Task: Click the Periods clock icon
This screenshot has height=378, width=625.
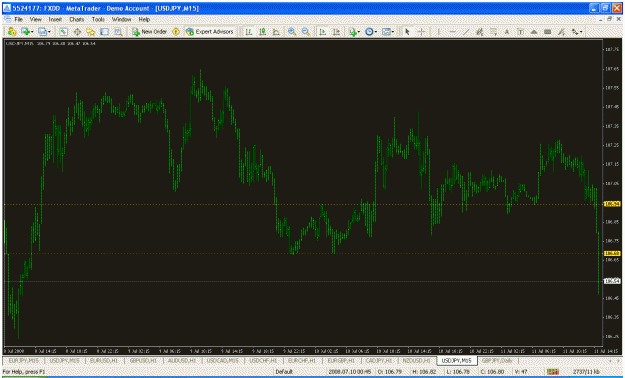Action: (369, 32)
